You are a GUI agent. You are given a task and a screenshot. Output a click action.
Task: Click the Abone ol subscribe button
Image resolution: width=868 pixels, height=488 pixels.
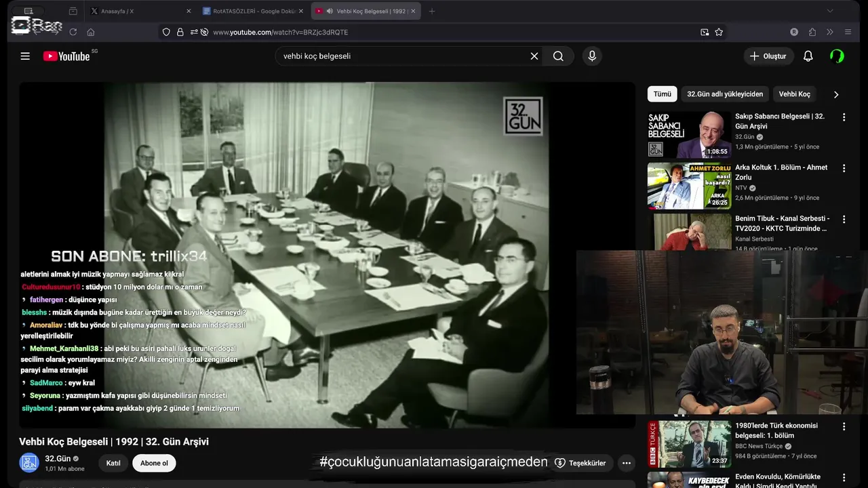154,463
